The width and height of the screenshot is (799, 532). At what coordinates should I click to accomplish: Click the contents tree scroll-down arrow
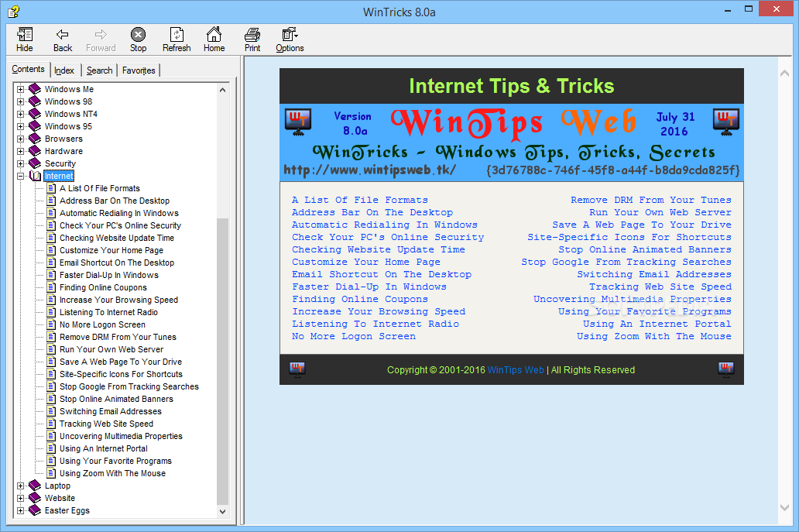(x=223, y=511)
